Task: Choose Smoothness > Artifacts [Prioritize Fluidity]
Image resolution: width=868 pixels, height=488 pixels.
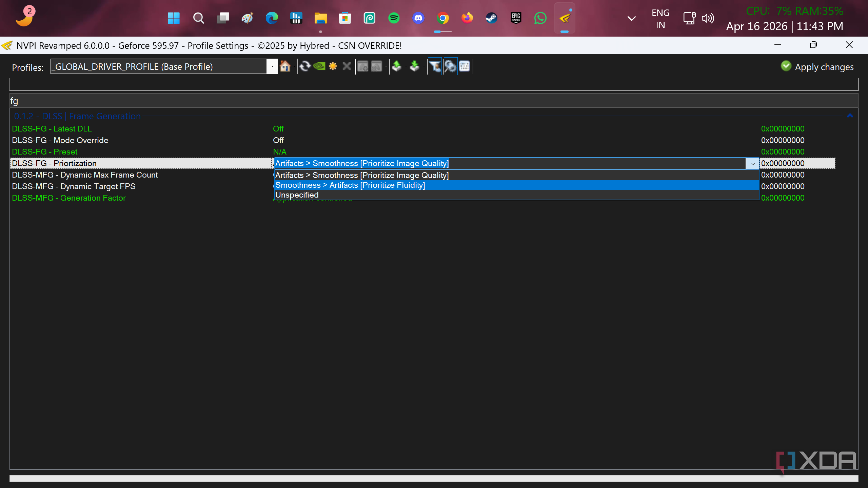Action: click(x=516, y=185)
